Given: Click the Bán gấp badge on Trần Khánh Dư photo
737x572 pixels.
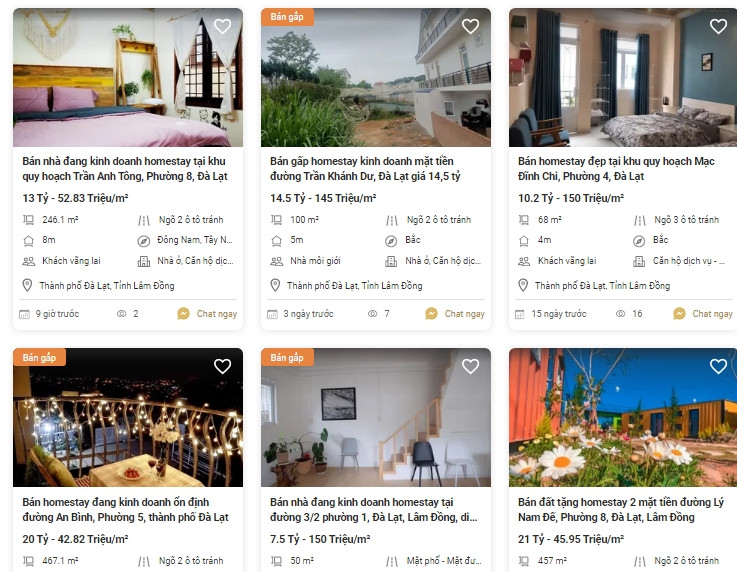Looking at the screenshot, I should pyautogui.click(x=287, y=17).
